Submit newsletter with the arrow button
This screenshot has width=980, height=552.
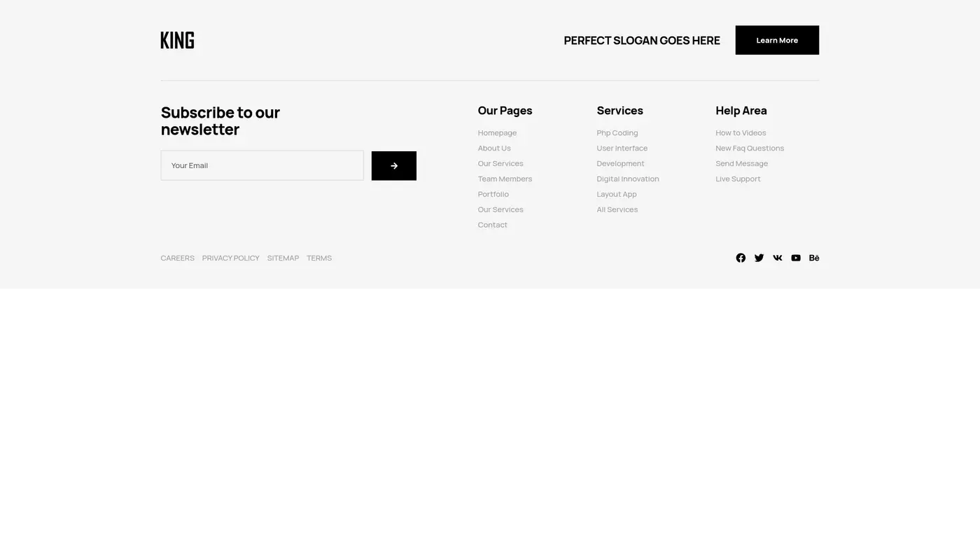tap(393, 166)
